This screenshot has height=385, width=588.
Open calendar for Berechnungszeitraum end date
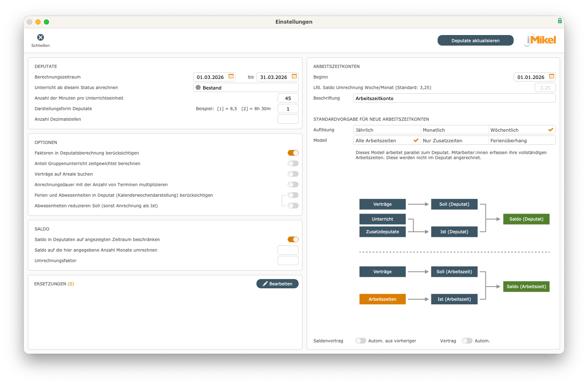point(294,76)
